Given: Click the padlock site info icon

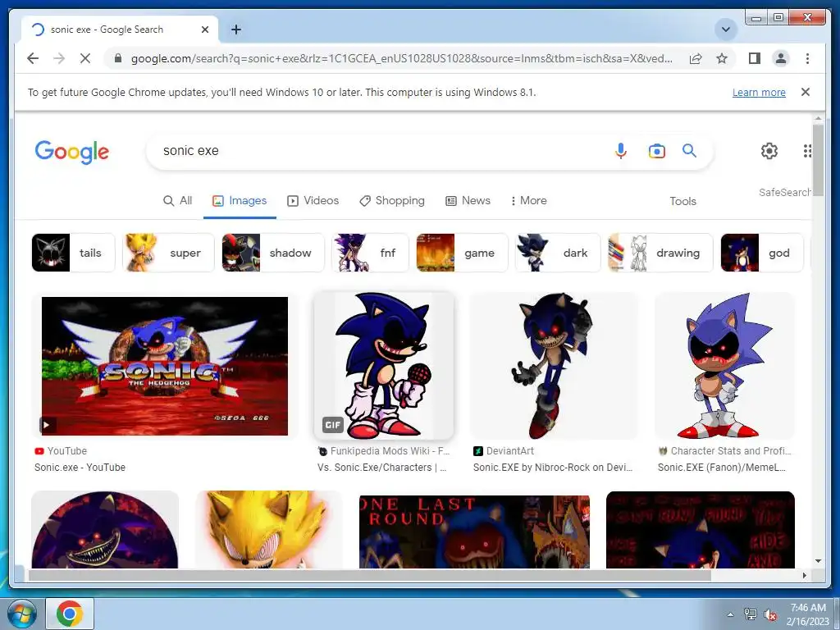Looking at the screenshot, I should pyautogui.click(x=118, y=58).
